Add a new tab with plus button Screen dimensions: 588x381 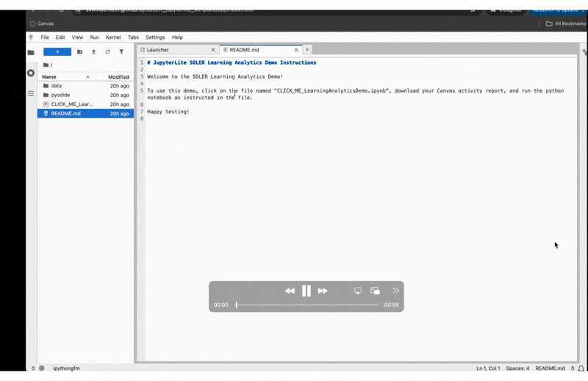click(307, 49)
